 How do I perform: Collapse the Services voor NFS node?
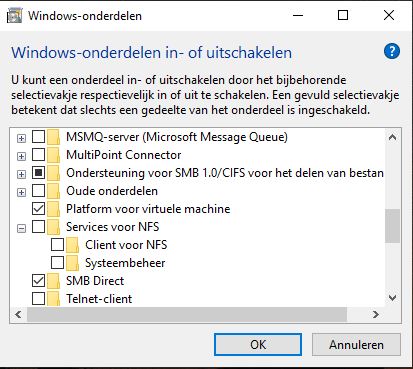pyautogui.click(x=21, y=228)
